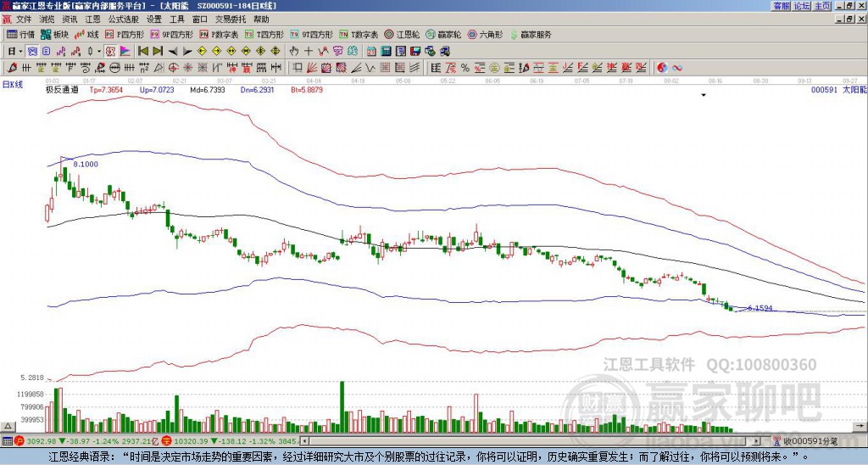
Task: Open the 论坛 forum link
Action: tap(801, 6)
